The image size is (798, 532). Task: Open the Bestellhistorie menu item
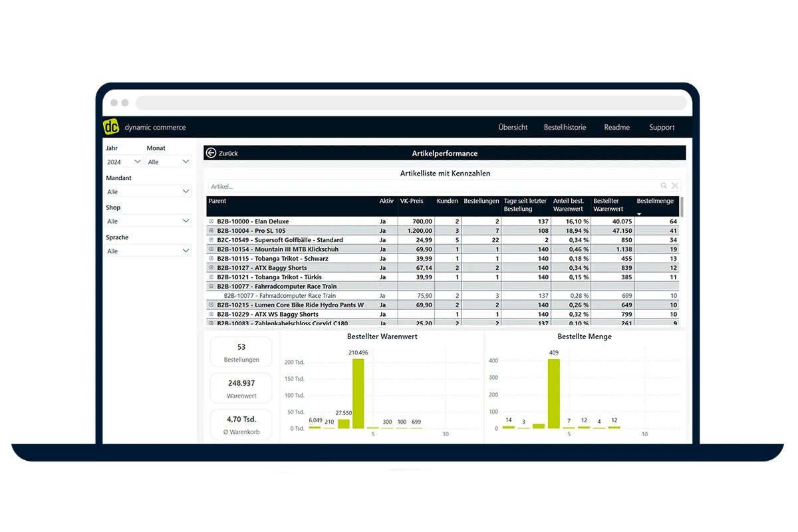565,127
